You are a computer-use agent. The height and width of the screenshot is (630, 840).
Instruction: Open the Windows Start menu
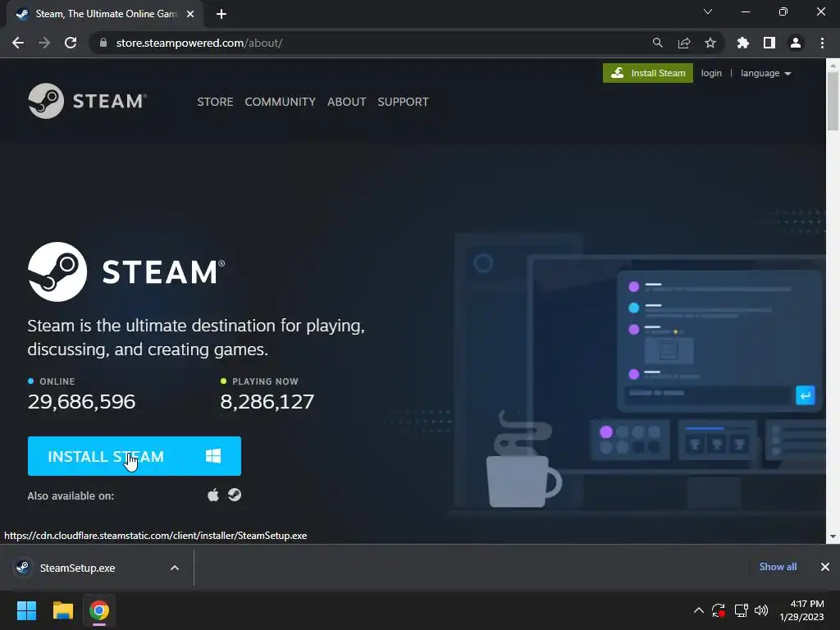pyautogui.click(x=26, y=610)
